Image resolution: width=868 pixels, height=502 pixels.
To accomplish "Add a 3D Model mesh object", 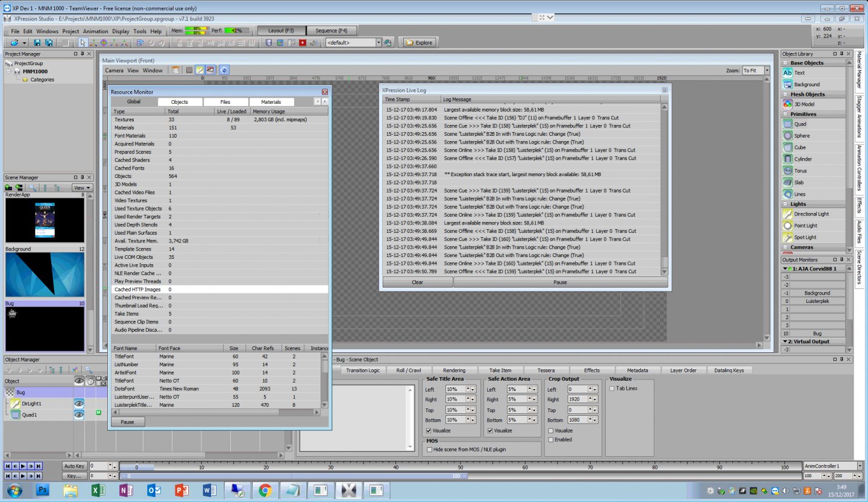I will (803, 104).
